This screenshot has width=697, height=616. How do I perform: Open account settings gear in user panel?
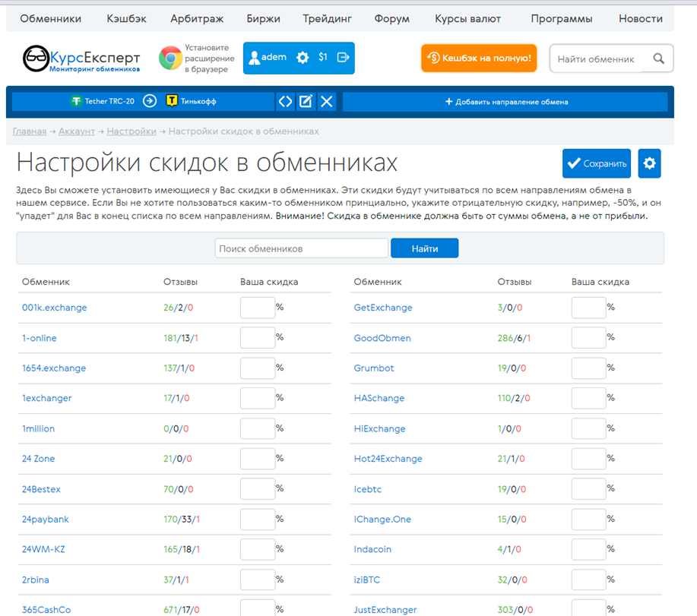point(303,58)
